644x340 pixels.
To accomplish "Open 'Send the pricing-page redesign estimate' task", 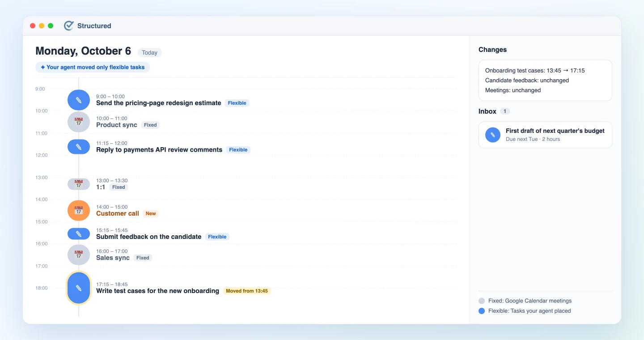I will coord(159,103).
